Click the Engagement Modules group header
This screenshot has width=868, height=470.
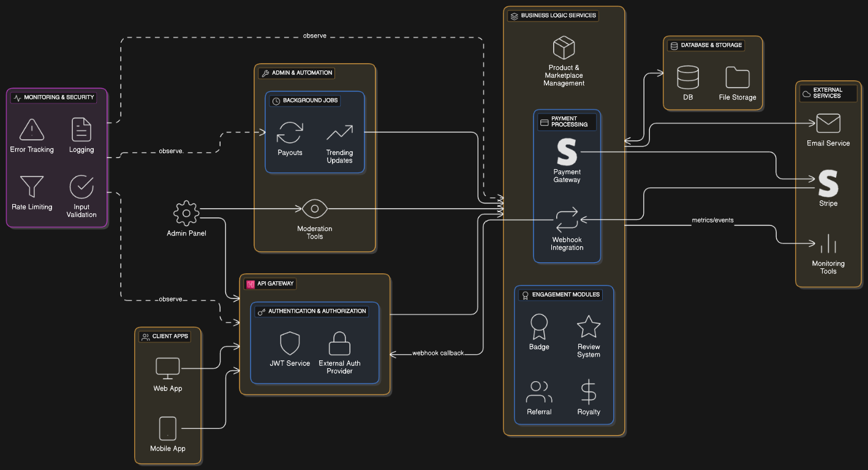click(x=560, y=295)
